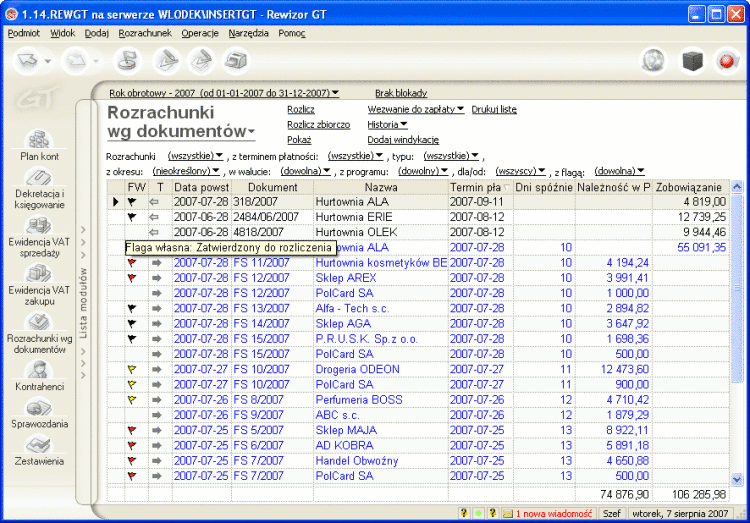This screenshot has width=750, height=523.
Task: Open the Narzędzia menu
Action: pos(248,33)
